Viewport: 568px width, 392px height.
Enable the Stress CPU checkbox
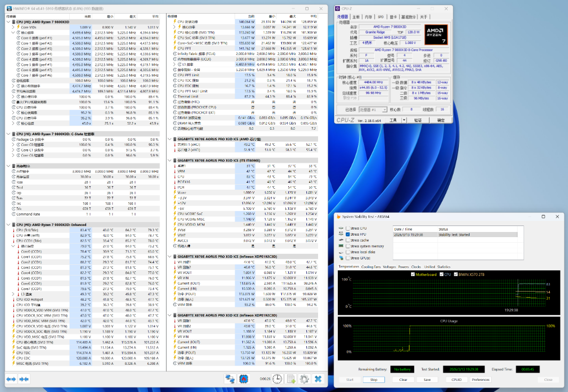pos(347,229)
